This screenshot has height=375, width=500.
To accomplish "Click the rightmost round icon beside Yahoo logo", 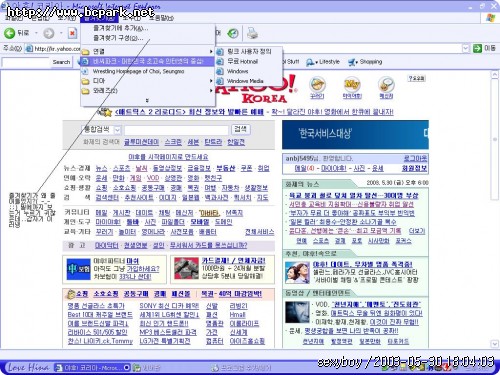I will (x=386, y=85).
